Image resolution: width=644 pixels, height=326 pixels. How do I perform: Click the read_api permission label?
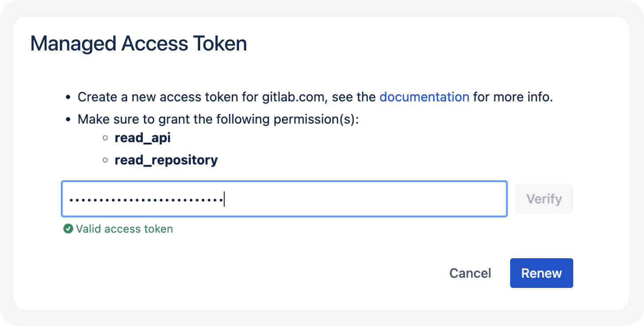pyautogui.click(x=143, y=137)
